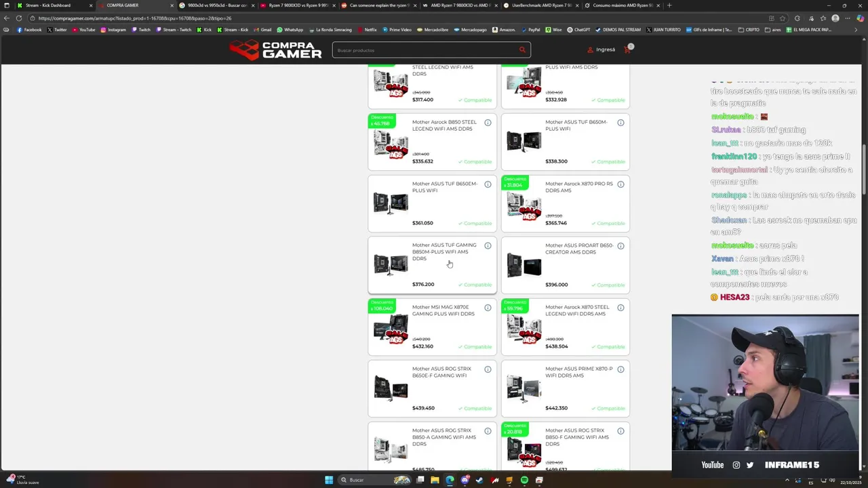The height and width of the screenshot is (488, 868).
Task: Open info icon for Asrock B850 Steel Legend
Action: [488, 123]
